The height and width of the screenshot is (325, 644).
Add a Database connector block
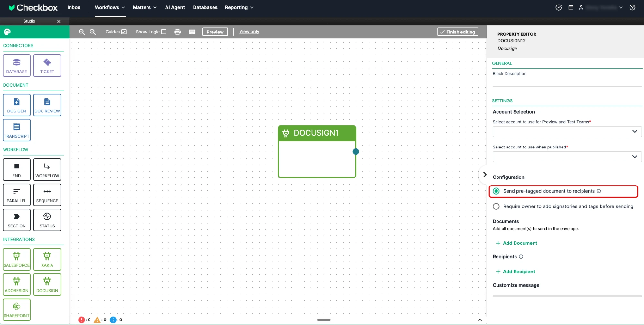click(x=17, y=65)
